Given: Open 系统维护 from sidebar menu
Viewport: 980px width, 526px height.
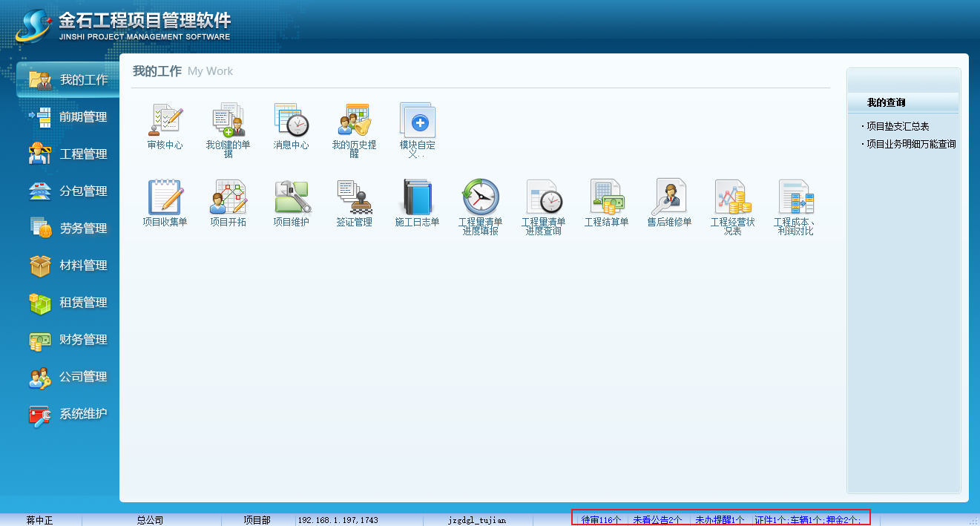Looking at the screenshot, I should tap(83, 414).
